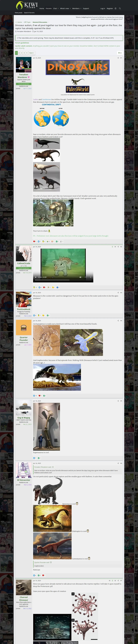Open the DINOSAURS banner image
138x644 pixels.
pos(78,67)
